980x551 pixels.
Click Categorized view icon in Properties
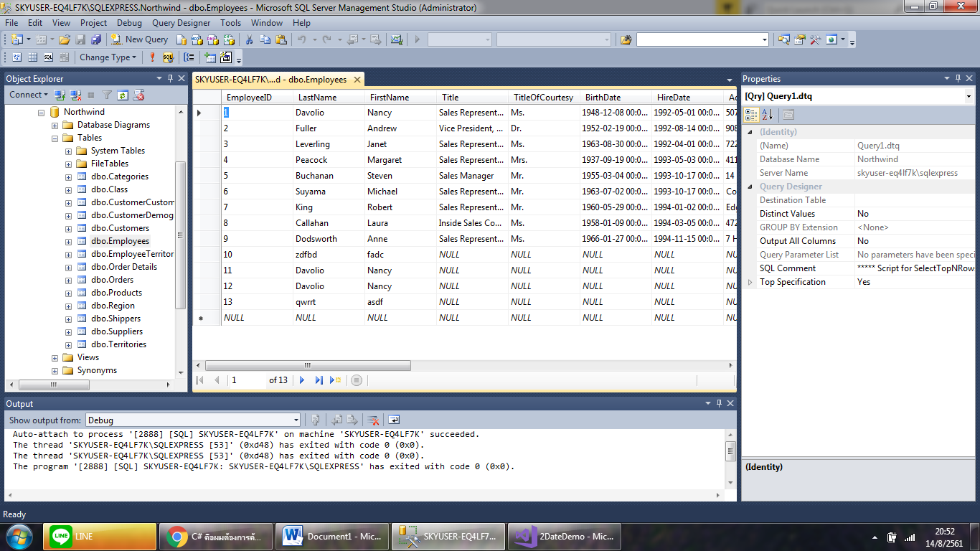(751, 114)
